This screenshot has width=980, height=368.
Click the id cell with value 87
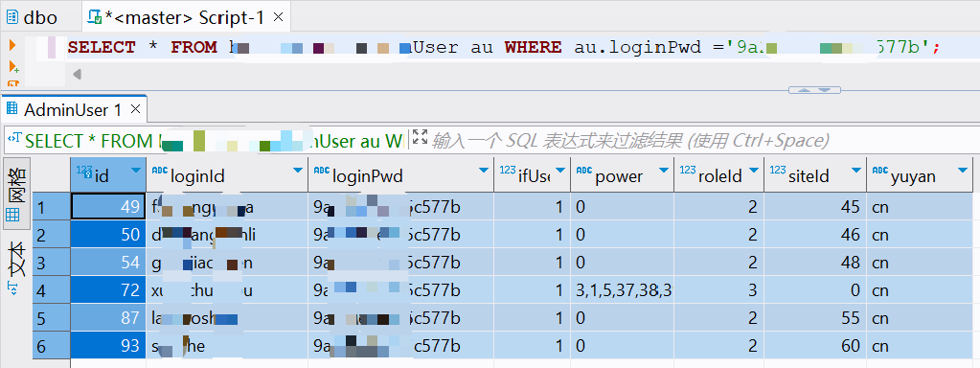(x=108, y=318)
